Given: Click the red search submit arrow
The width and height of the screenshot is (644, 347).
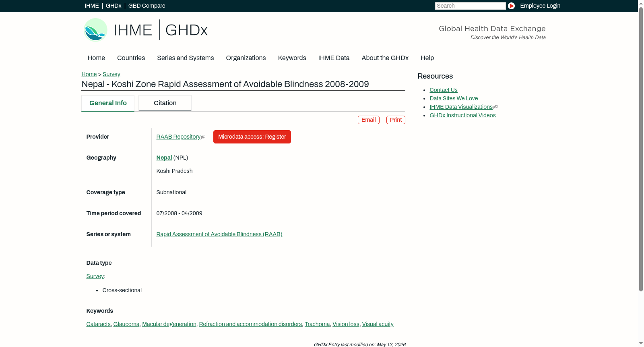Looking at the screenshot, I should 511,6.
